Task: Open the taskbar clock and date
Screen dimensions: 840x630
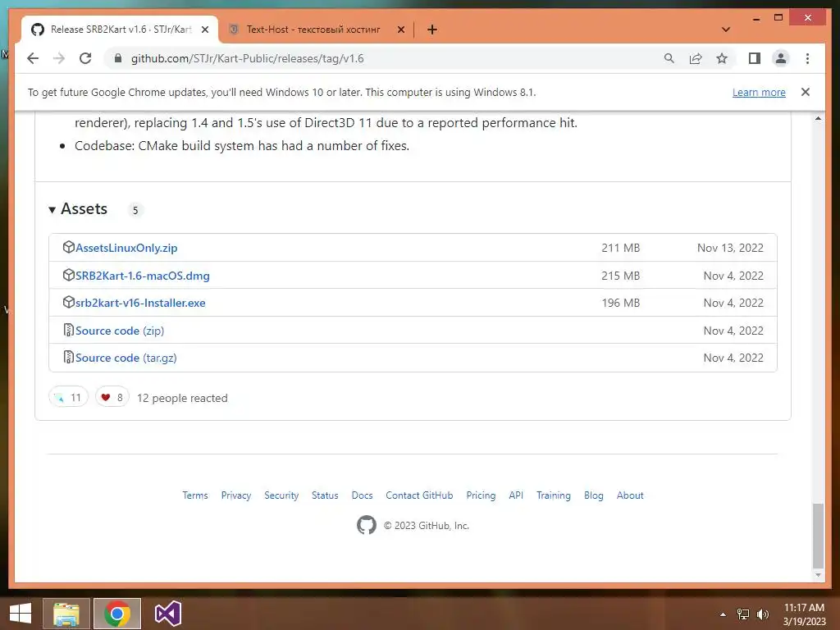Action: pyautogui.click(x=804, y=614)
